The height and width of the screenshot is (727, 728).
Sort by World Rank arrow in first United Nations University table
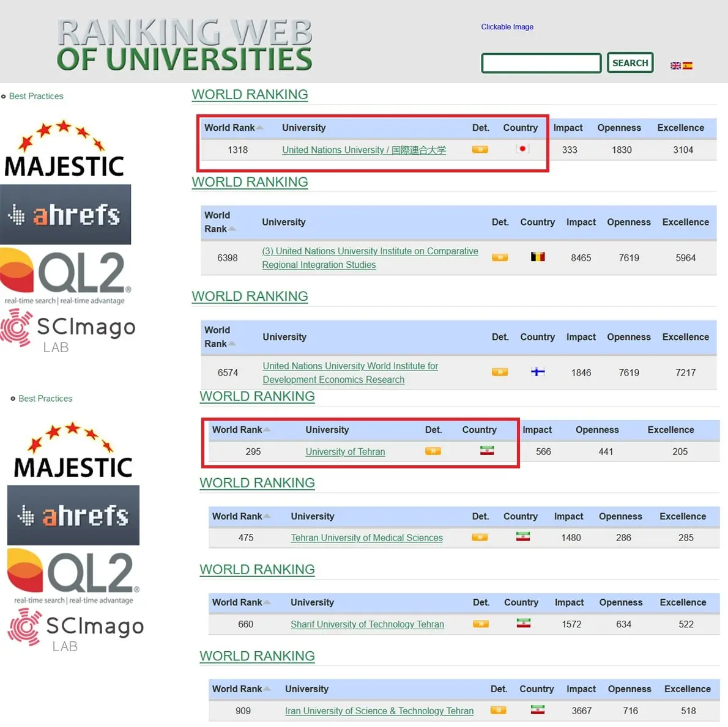[259, 128]
